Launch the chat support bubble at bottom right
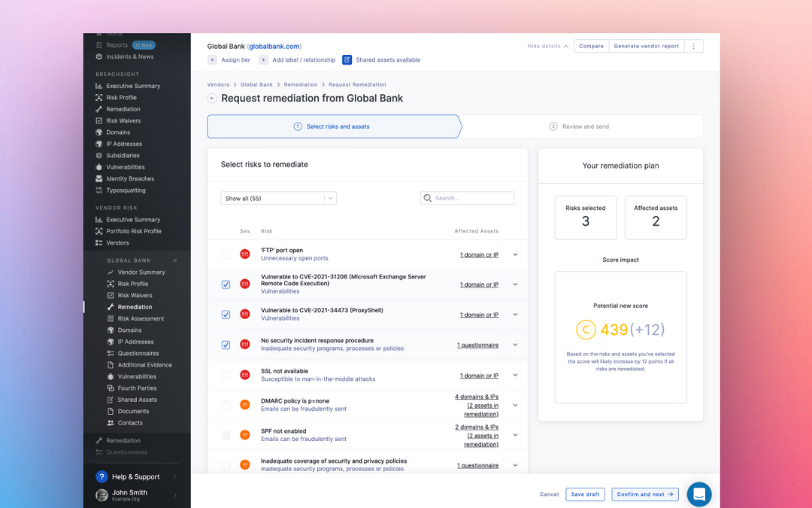 (698, 494)
